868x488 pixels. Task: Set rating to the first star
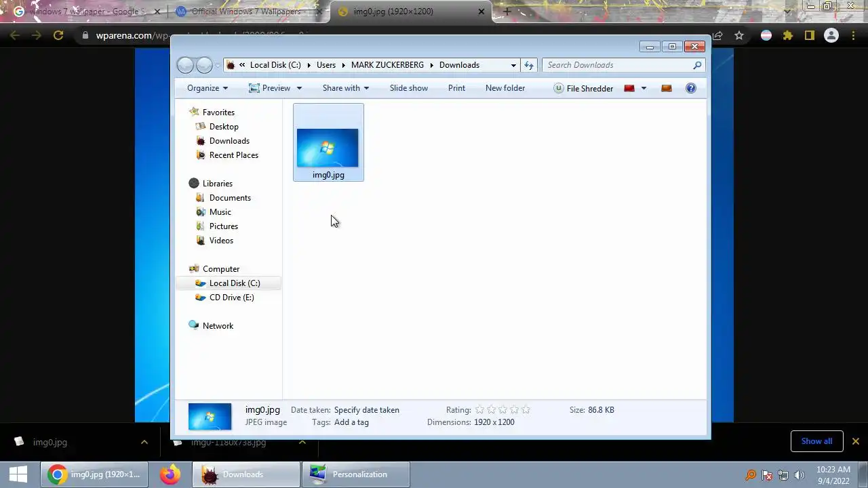(x=479, y=410)
